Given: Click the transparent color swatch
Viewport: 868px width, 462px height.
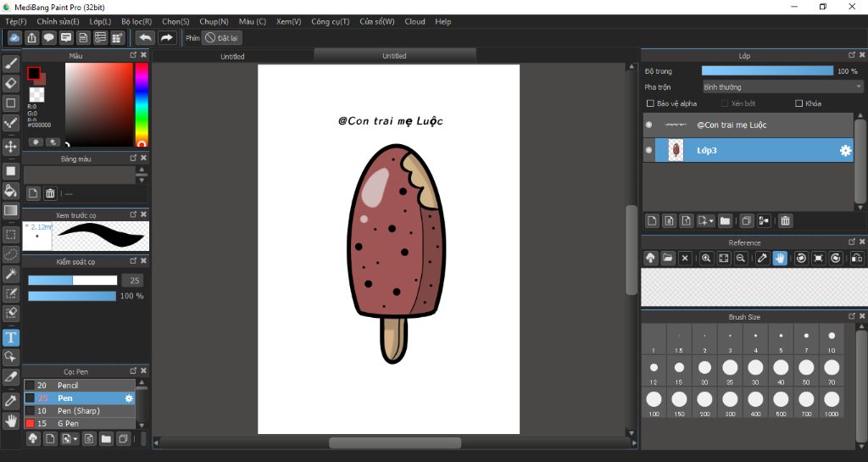Looking at the screenshot, I should (36, 94).
